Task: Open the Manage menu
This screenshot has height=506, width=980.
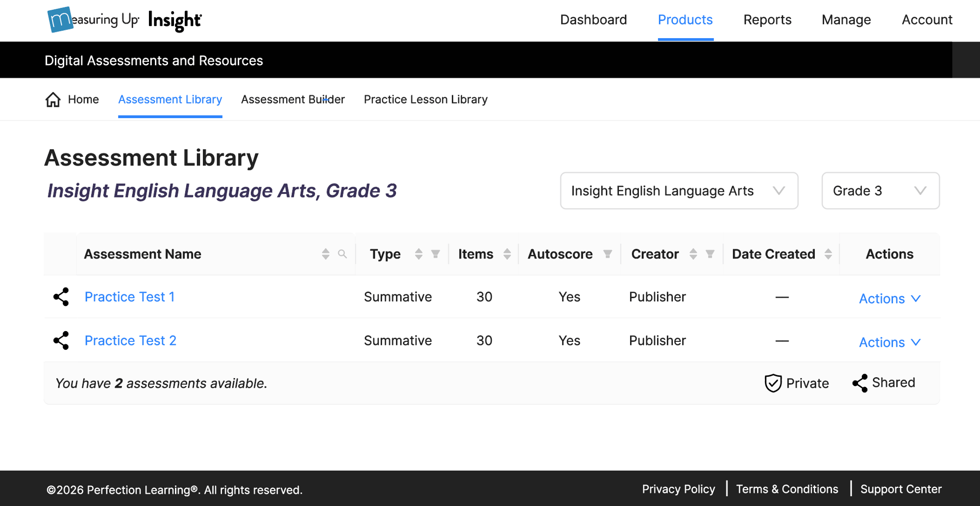Action: (846, 20)
